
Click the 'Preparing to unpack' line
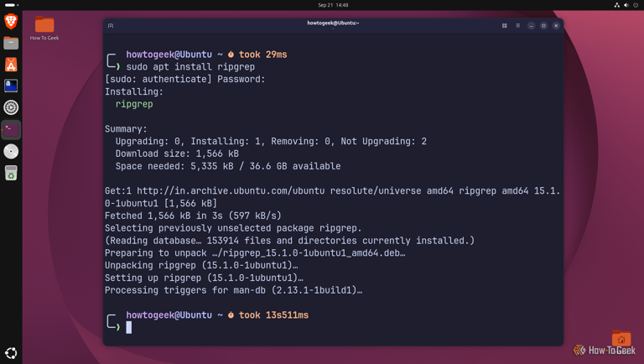click(x=255, y=253)
